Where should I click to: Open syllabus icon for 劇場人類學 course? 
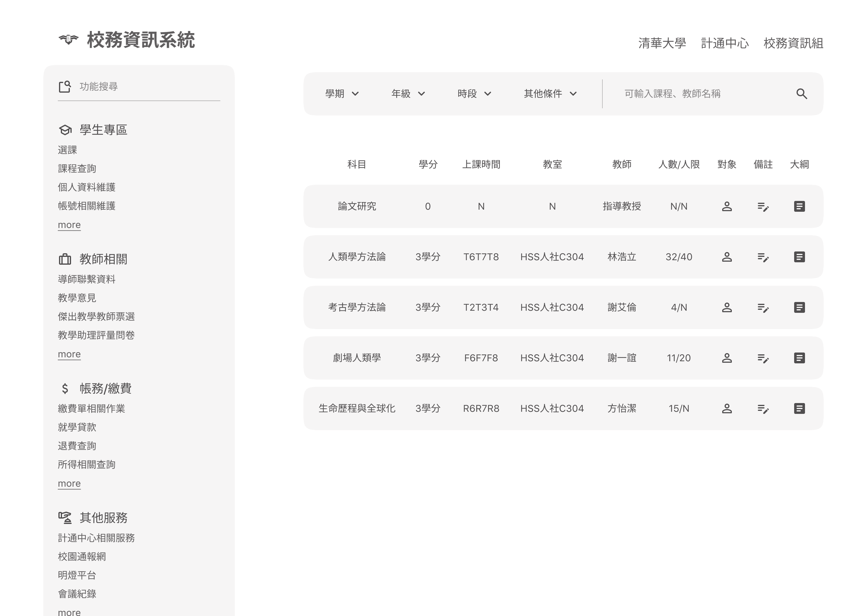click(x=799, y=358)
